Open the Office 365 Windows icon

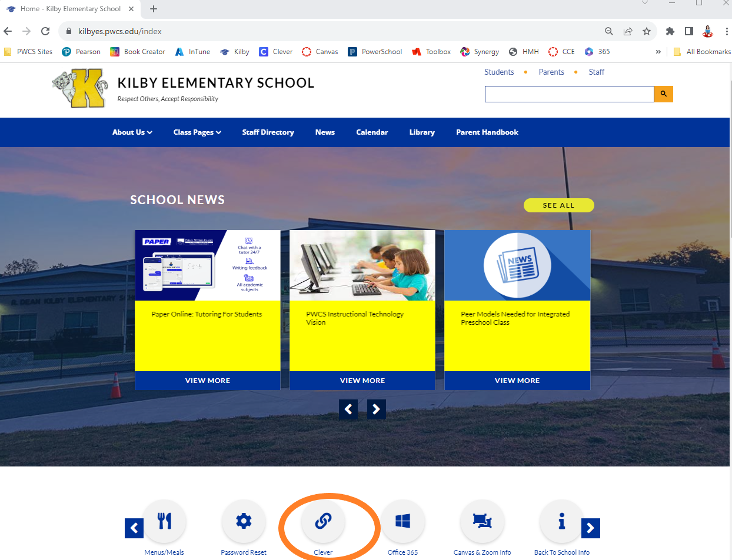[x=402, y=521]
